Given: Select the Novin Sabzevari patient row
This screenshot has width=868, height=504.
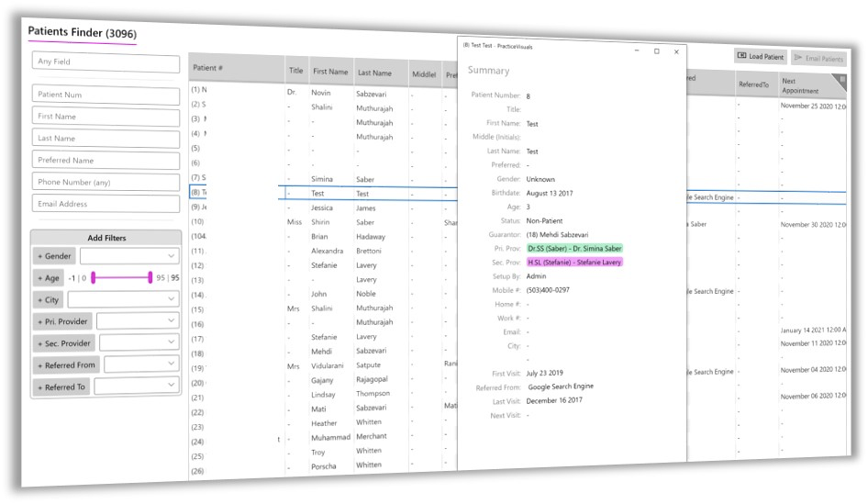Looking at the screenshot, I should coord(330,94).
